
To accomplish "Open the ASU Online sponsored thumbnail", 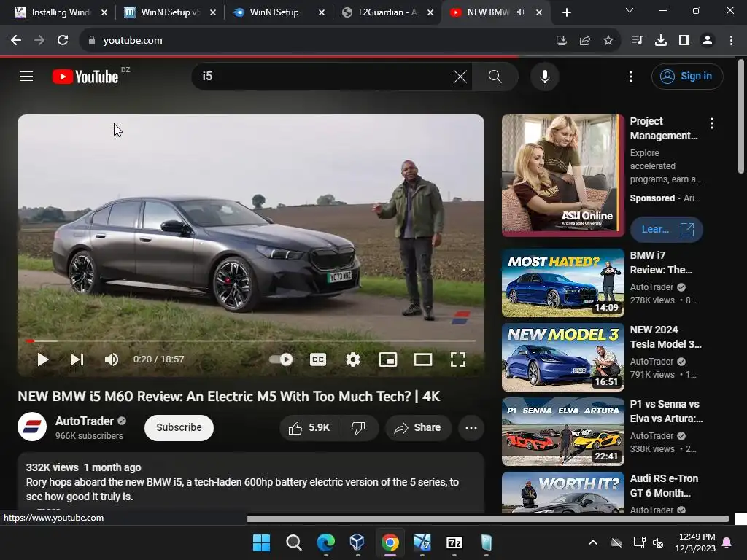I will pyautogui.click(x=563, y=175).
